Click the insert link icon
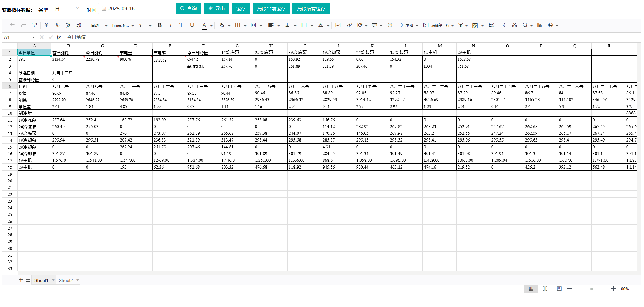The height and width of the screenshot is (307, 644). [349, 25]
